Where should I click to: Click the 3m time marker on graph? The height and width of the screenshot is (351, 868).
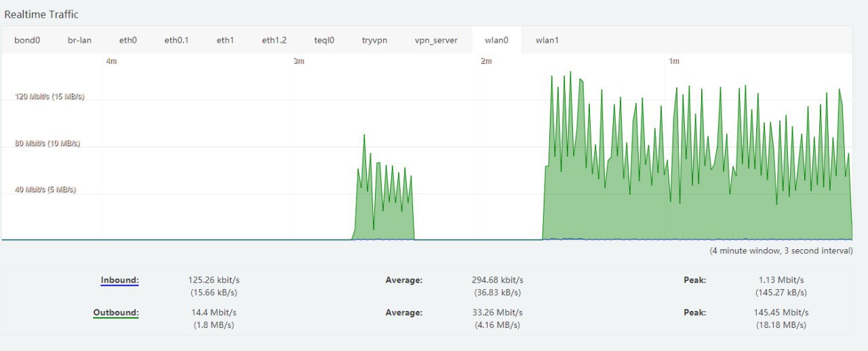[298, 61]
